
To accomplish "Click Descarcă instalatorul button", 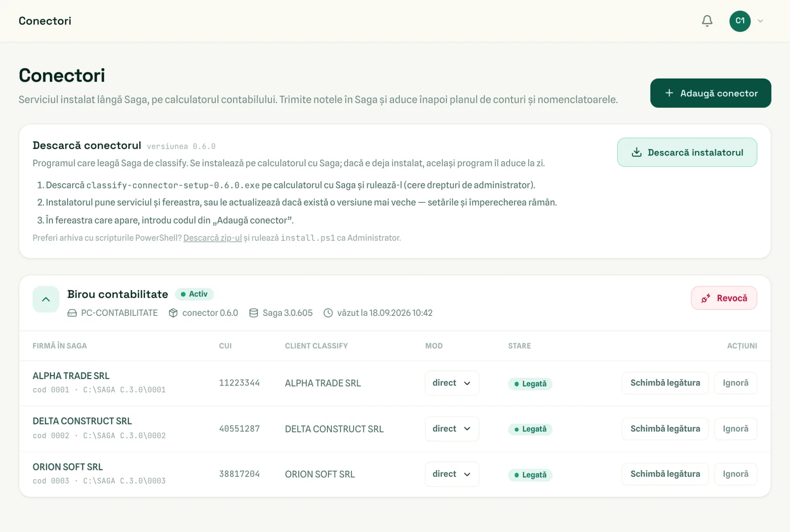I will click(x=687, y=152).
